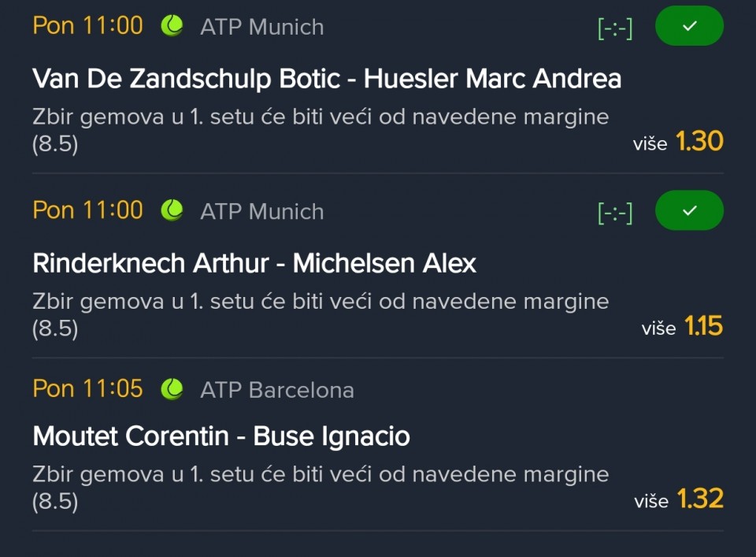Click the ATP Barcelona tournament label
Viewport: 756px width, 557px height.
[276, 390]
